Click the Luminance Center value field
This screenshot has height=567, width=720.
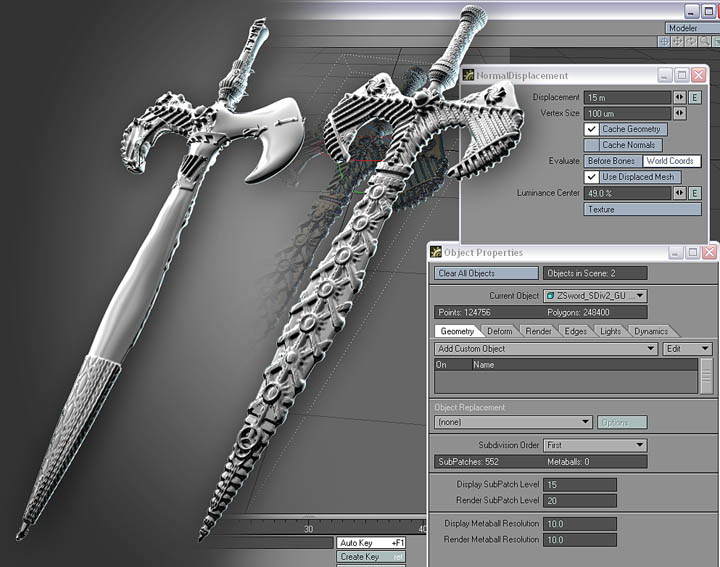627,193
